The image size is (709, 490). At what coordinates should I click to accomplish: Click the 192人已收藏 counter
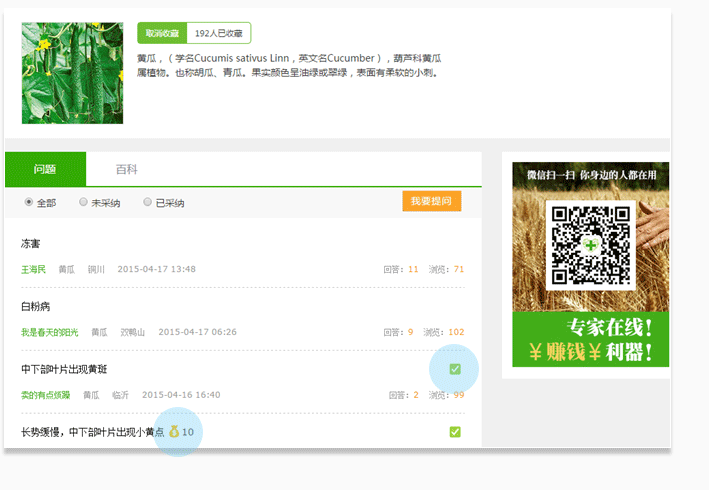tap(218, 33)
